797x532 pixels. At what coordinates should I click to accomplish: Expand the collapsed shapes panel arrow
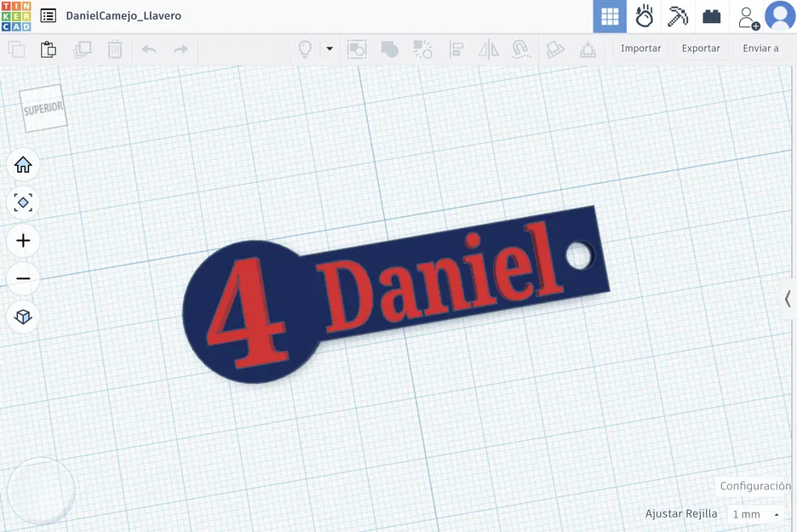tap(788, 299)
